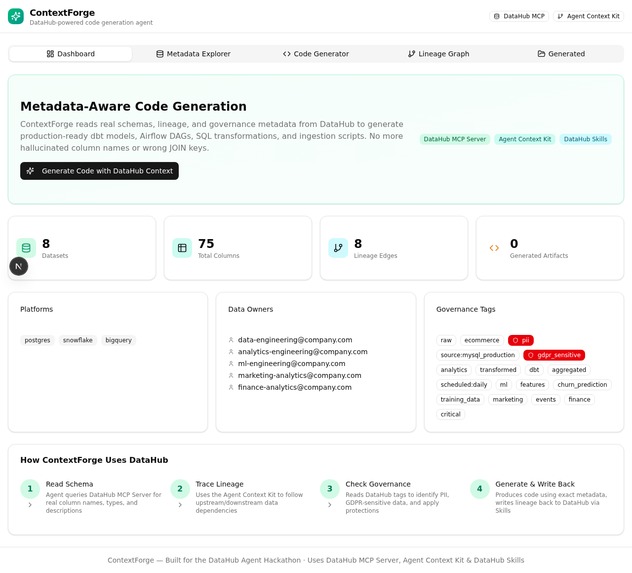This screenshot has height=573, width=632.
Task: Click user icon beside finance-analytics@company.com
Action: tap(231, 387)
